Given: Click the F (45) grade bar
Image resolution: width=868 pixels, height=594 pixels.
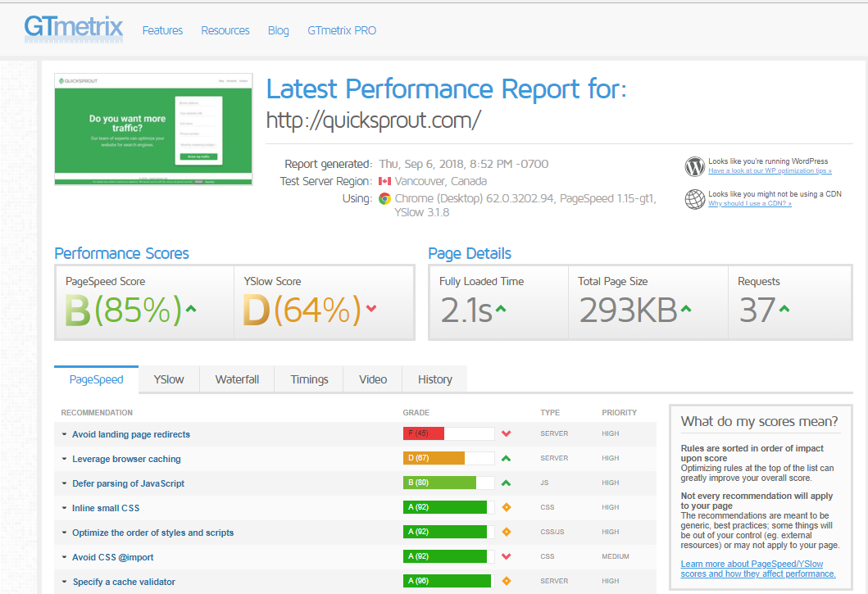Looking at the screenshot, I should [448, 433].
